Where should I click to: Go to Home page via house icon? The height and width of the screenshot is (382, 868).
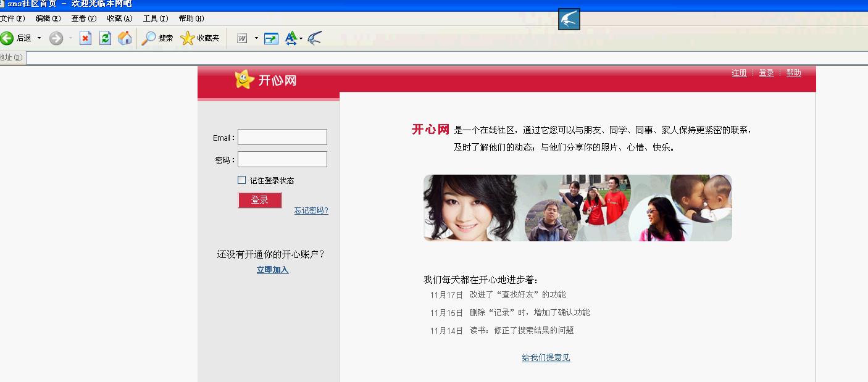click(125, 38)
